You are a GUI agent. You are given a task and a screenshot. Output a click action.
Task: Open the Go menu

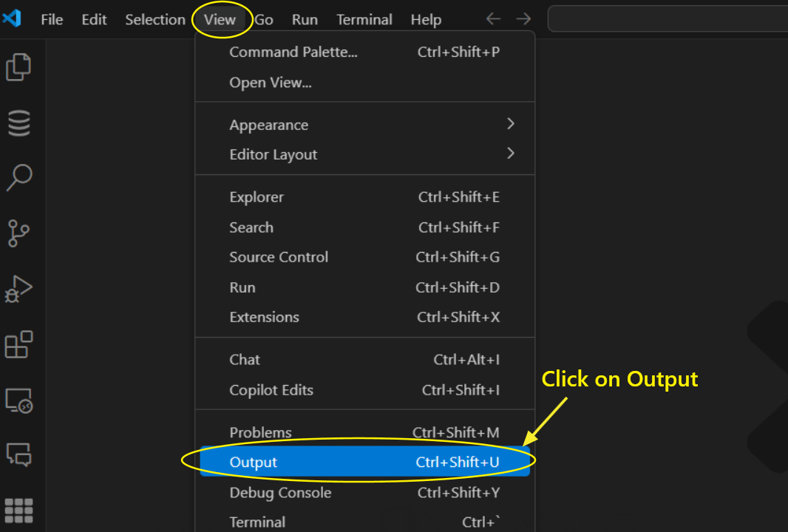[264, 20]
